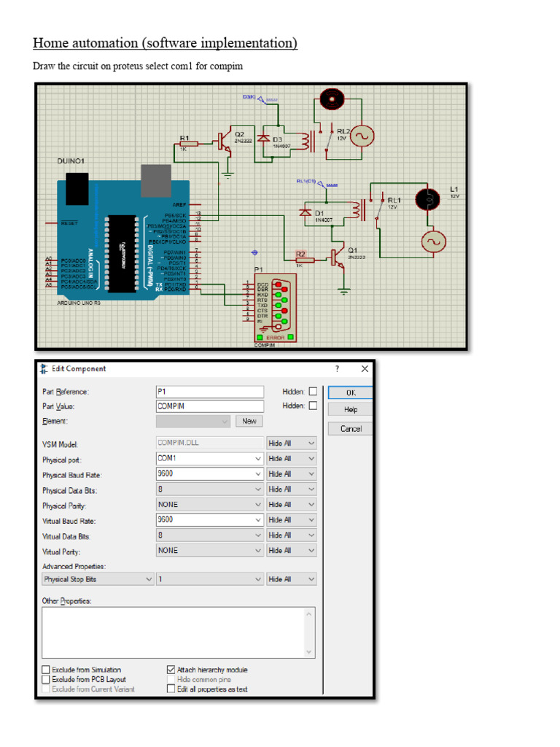Open Hide All dropdown for VSM Model
560x747 pixels.
[292, 443]
